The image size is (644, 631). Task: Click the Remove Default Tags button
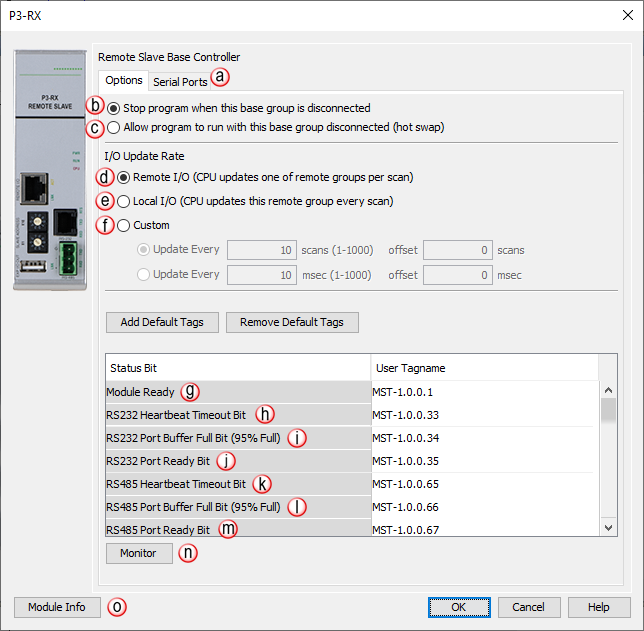(292, 322)
